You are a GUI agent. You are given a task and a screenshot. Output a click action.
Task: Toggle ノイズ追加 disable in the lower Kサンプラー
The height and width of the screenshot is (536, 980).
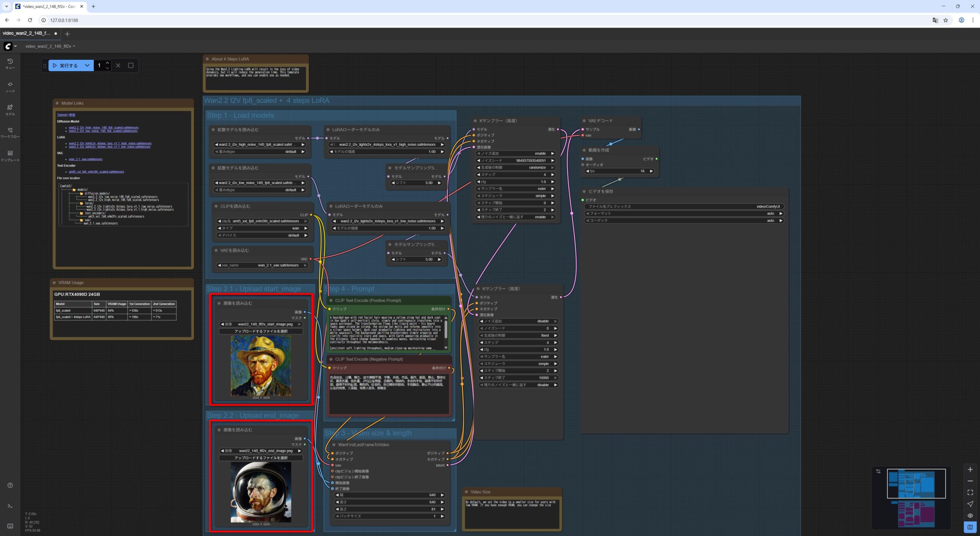click(519, 321)
